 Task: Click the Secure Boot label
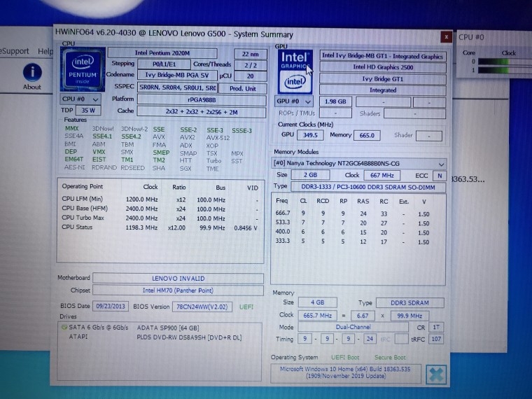390,357
